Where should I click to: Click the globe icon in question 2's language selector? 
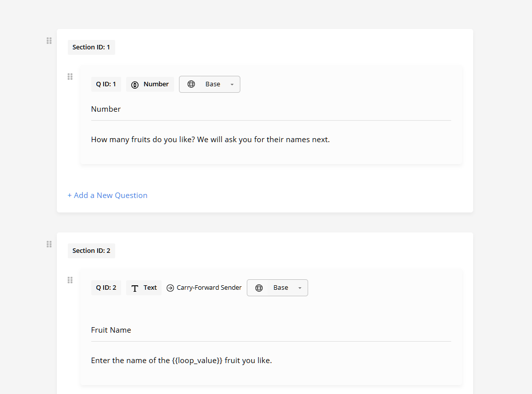click(x=259, y=288)
